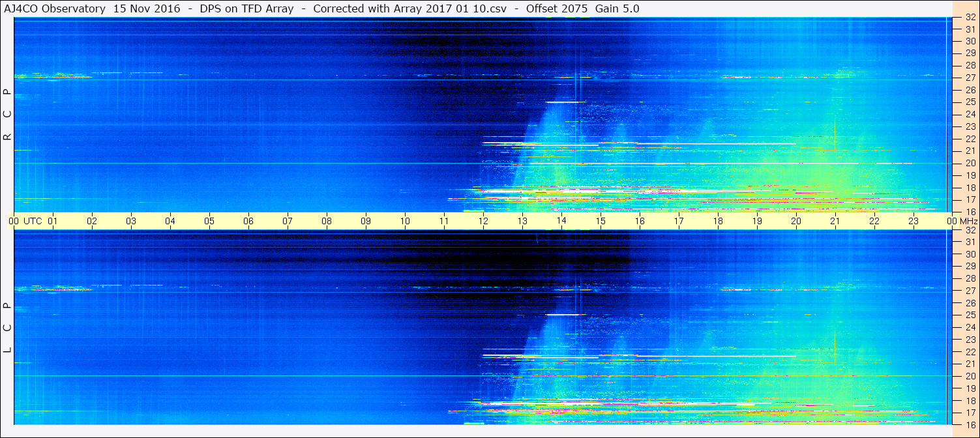The width and height of the screenshot is (980, 438).
Task: Select the 06 hour tick on the time axis
Action: click(248, 221)
